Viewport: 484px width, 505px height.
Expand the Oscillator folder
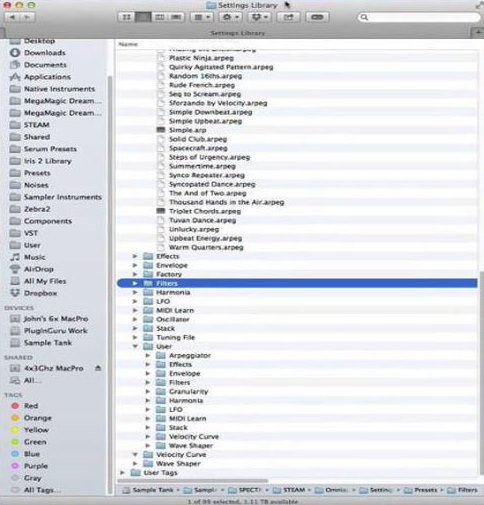point(135,319)
